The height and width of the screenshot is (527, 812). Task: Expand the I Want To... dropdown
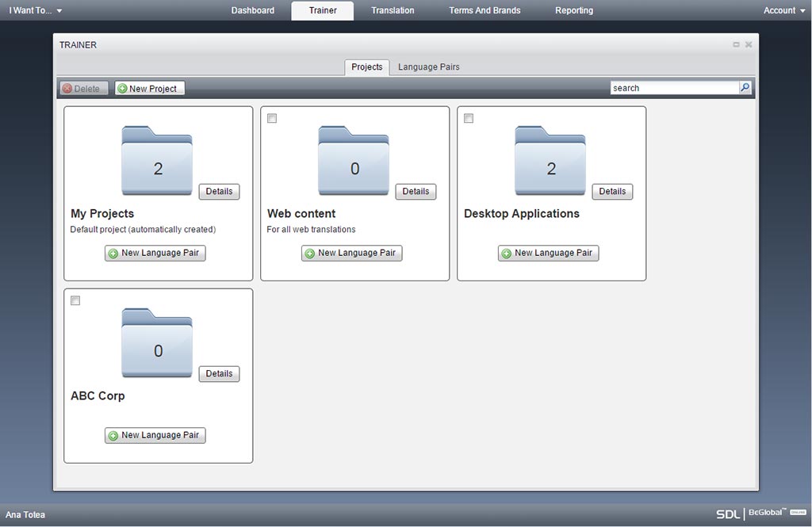pyautogui.click(x=36, y=10)
